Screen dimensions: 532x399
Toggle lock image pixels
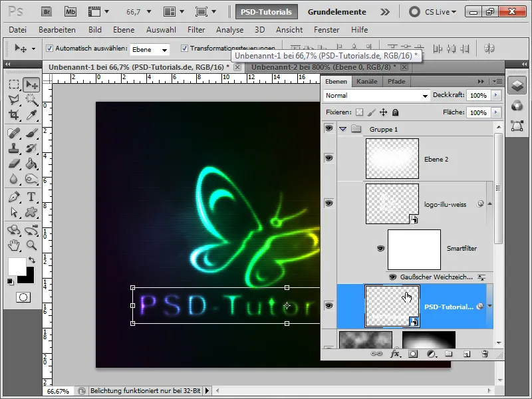pos(372,112)
